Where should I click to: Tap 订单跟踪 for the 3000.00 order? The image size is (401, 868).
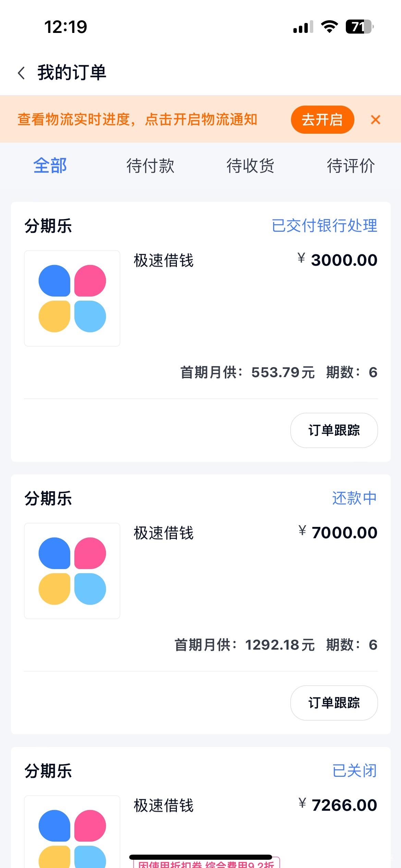(x=334, y=430)
